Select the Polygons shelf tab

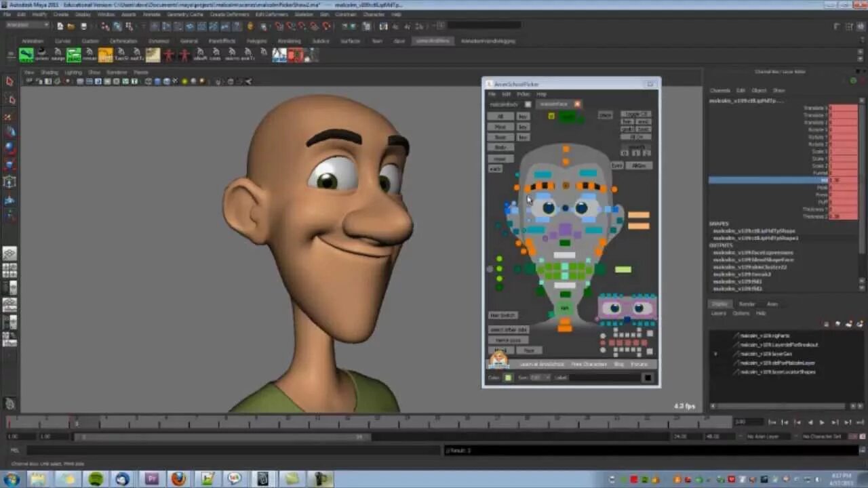pyautogui.click(x=257, y=41)
